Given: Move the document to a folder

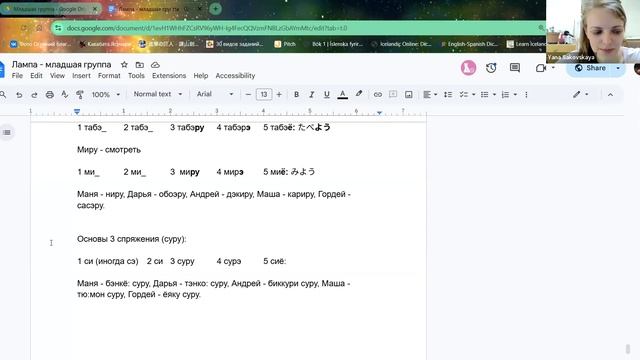Looking at the screenshot, I should click(140, 65).
